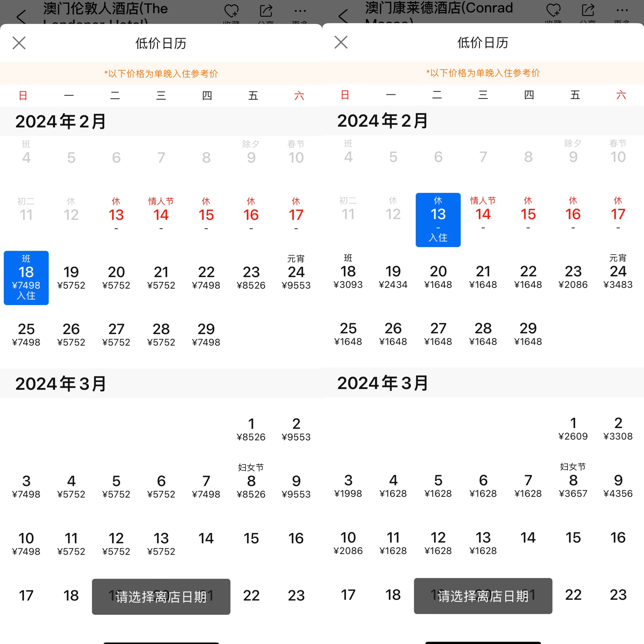
Task: Tap the selected check-in date February 13 in Conrad calendar
Action: pyautogui.click(x=438, y=220)
